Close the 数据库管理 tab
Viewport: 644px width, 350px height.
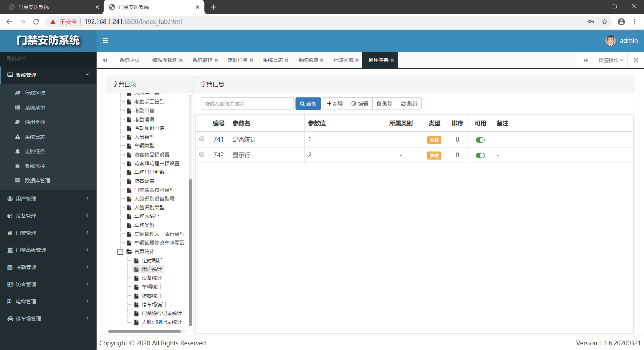[181, 60]
